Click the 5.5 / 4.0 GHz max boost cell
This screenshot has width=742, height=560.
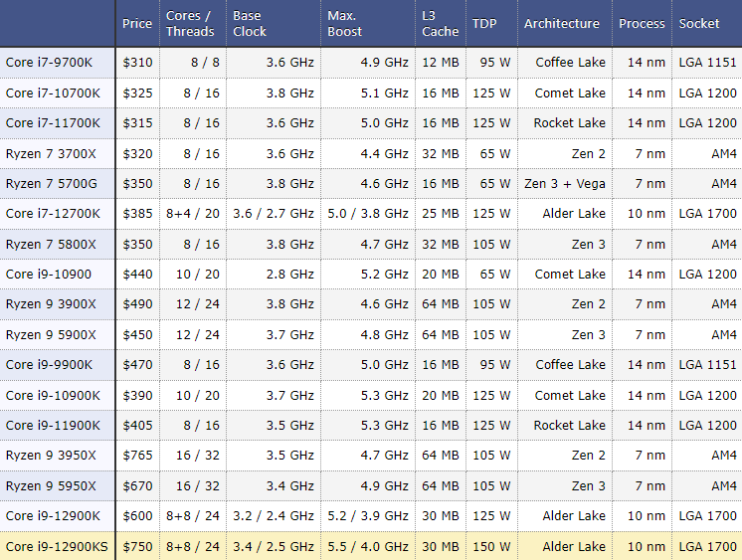(368, 546)
